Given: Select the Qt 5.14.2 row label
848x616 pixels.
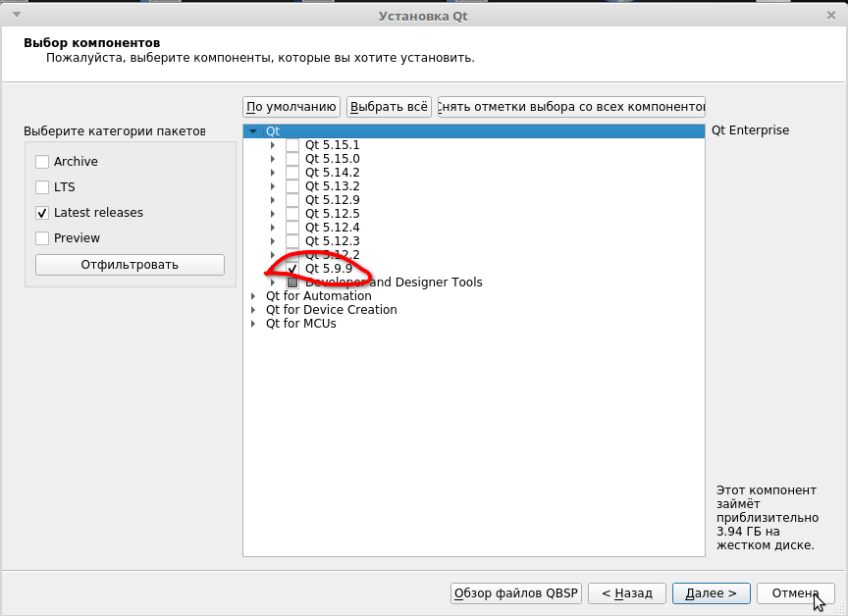Looking at the screenshot, I should (332, 173).
